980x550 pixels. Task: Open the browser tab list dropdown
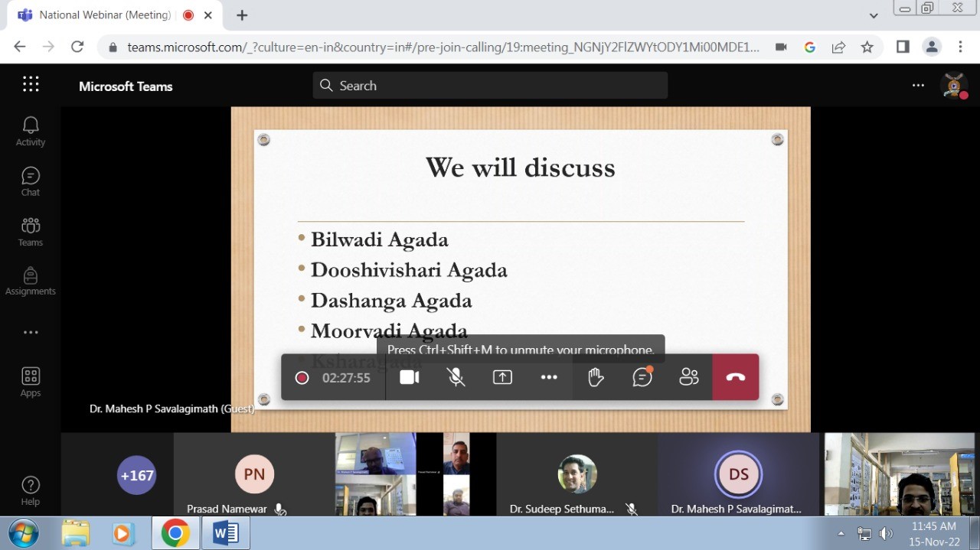pyautogui.click(x=874, y=15)
